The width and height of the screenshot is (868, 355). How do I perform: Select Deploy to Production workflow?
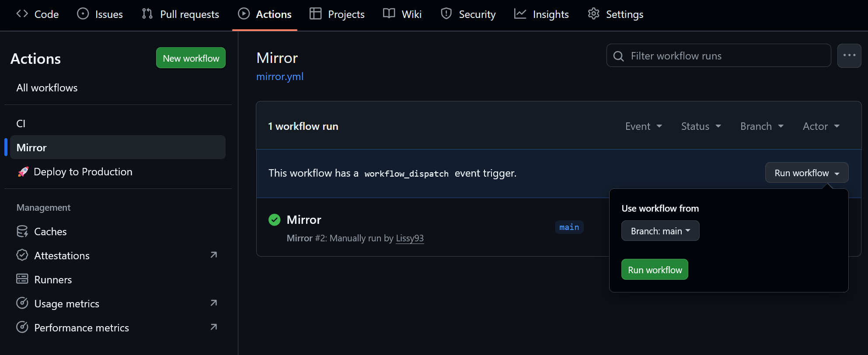[x=83, y=172]
